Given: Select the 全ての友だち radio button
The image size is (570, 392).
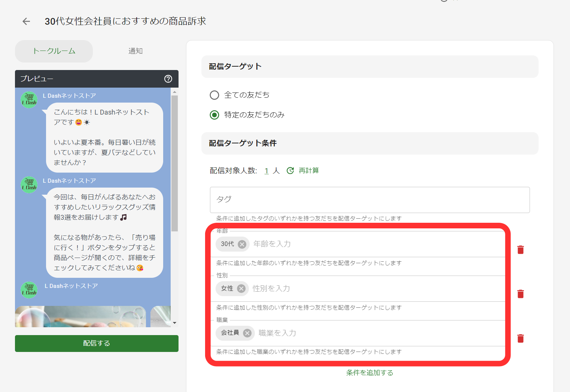Looking at the screenshot, I should [214, 95].
